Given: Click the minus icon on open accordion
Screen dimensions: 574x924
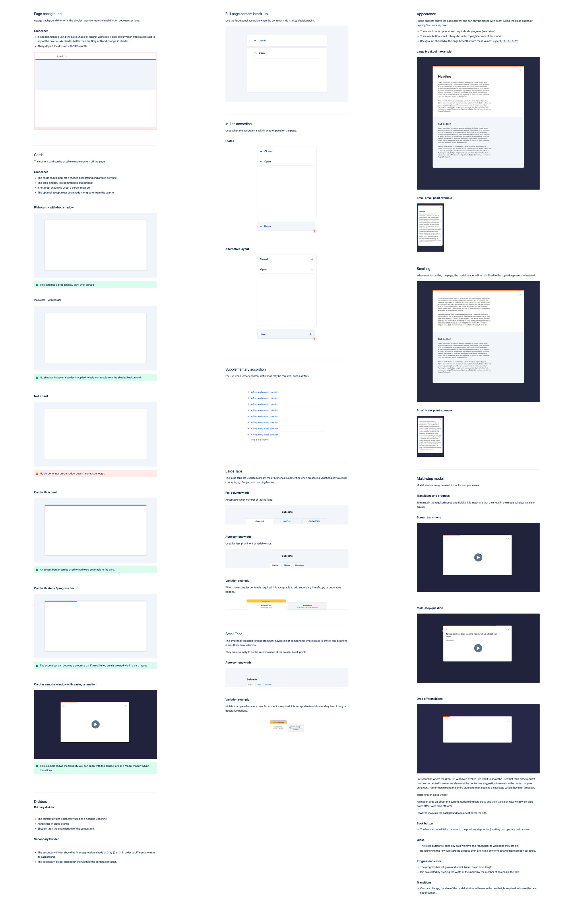Looking at the screenshot, I should click(315, 270).
